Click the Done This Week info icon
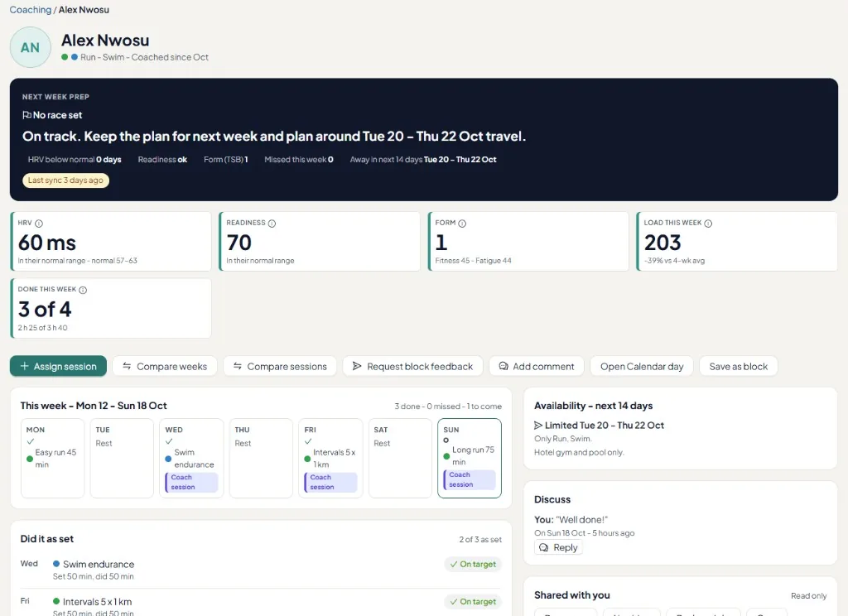848x616 pixels. coord(83,290)
